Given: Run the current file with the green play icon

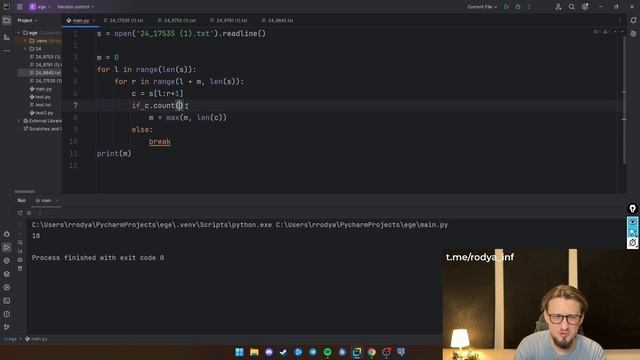Looking at the screenshot, I should [x=507, y=7].
